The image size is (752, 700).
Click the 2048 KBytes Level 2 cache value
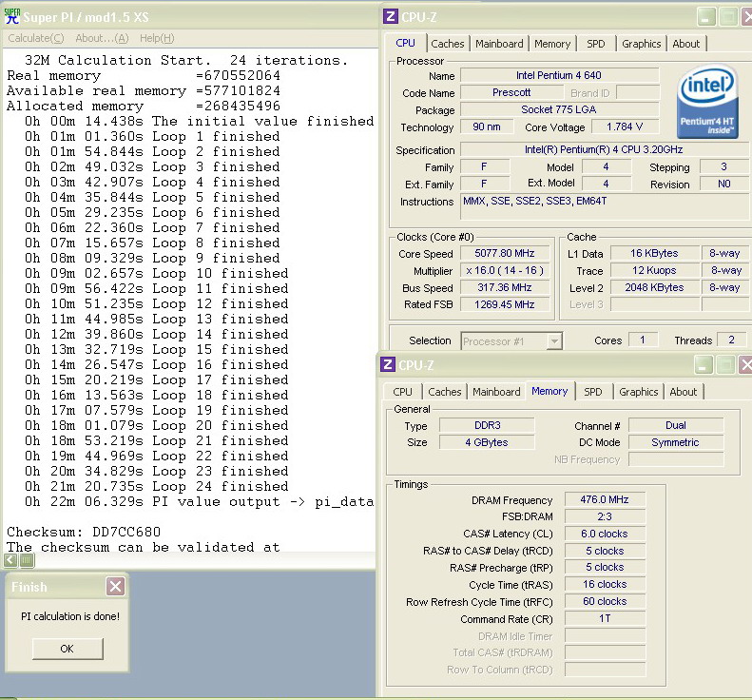[x=654, y=287]
